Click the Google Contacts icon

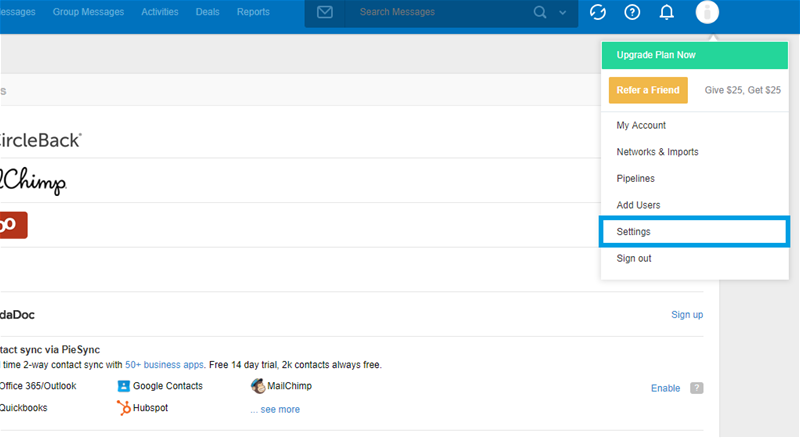point(124,386)
